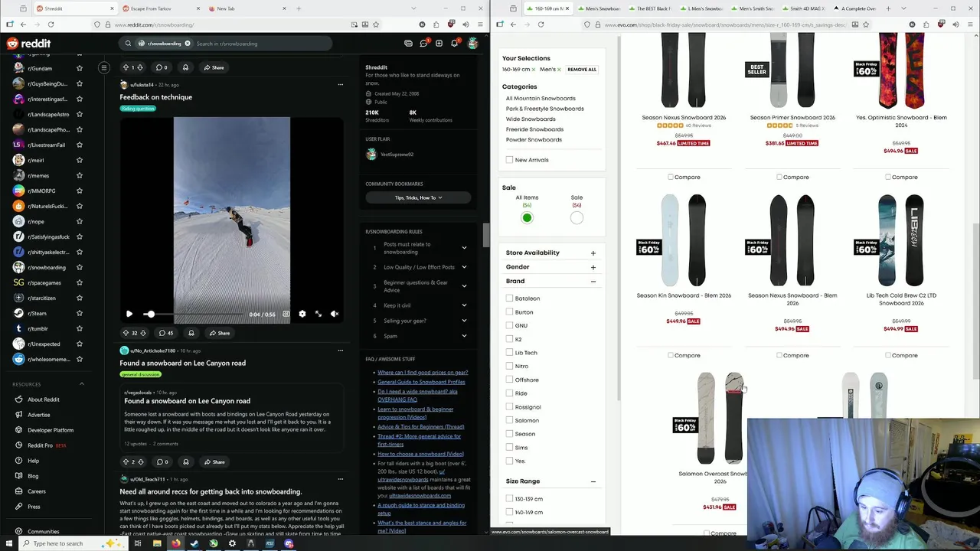This screenshot has width=980, height=551.
Task: Click REMOVE ALL selections on evo
Action: [x=582, y=70]
